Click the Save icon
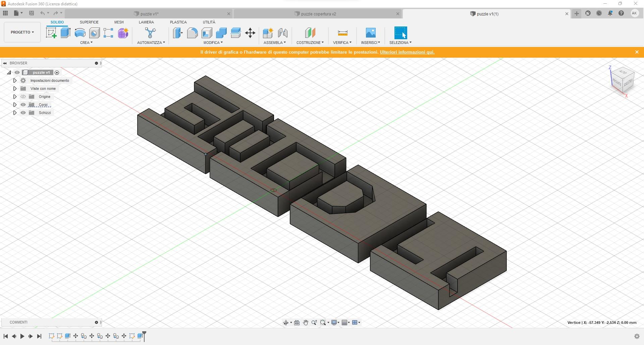 pyautogui.click(x=32, y=13)
